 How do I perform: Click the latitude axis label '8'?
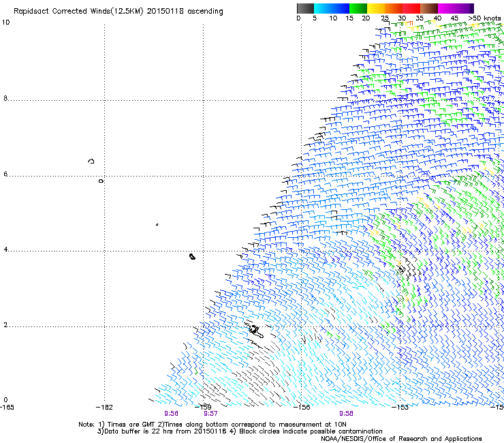[5, 98]
